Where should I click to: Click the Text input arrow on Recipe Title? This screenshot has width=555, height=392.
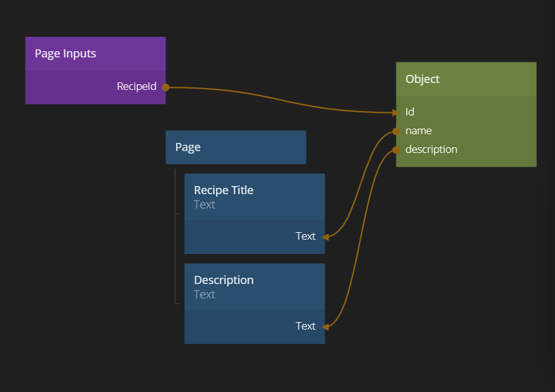coord(325,237)
